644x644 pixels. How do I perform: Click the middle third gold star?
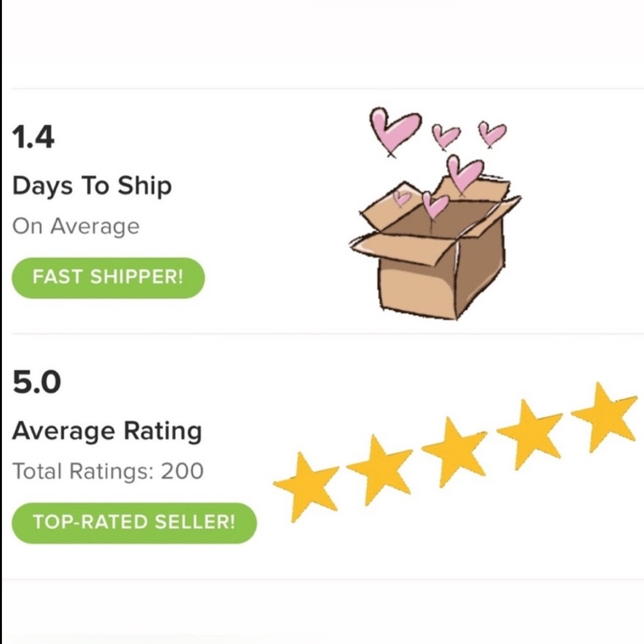[454, 452]
